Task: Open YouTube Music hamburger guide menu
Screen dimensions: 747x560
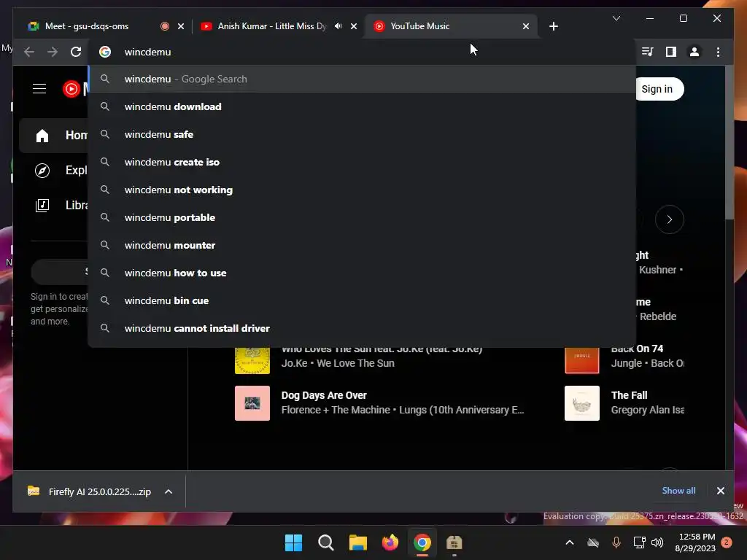Action: tap(39, 88)
